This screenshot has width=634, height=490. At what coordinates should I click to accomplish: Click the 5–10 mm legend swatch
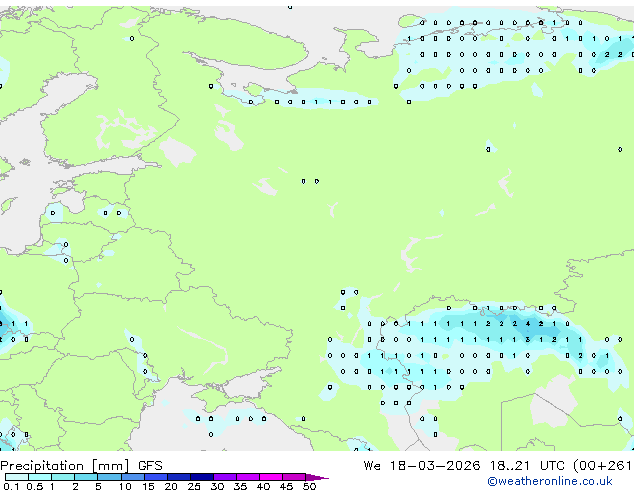point(109,477)
